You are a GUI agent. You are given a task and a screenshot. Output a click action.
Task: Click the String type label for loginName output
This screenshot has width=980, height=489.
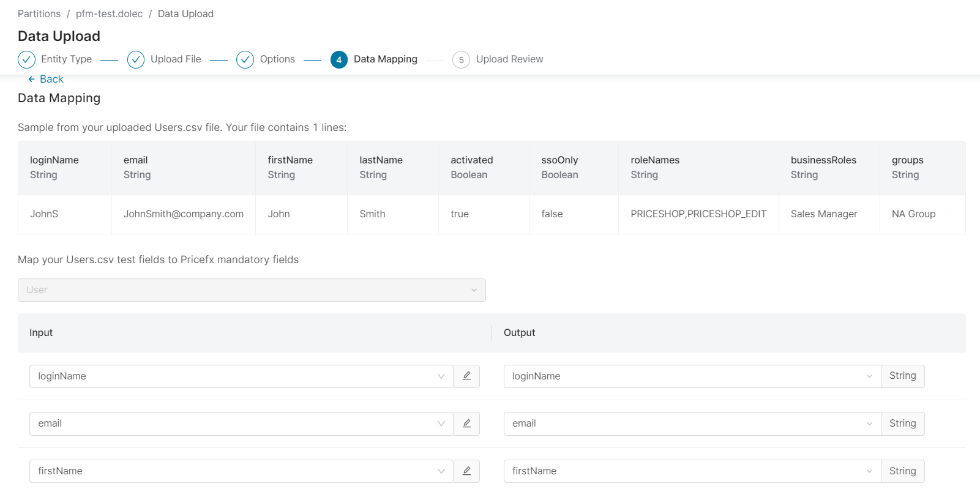(x=902, y=376)
